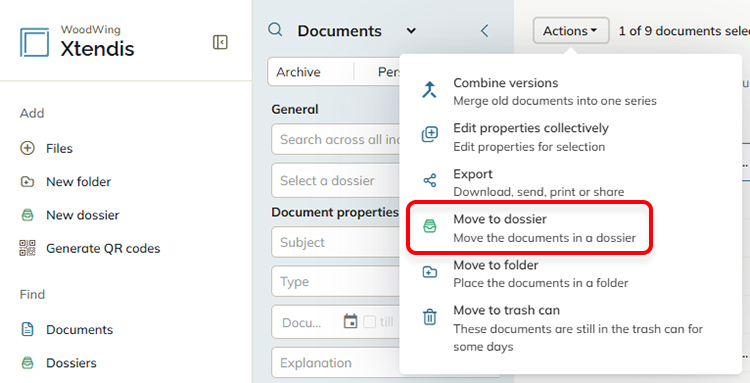Click the Dossiers icon under Find

click(27, 363)
